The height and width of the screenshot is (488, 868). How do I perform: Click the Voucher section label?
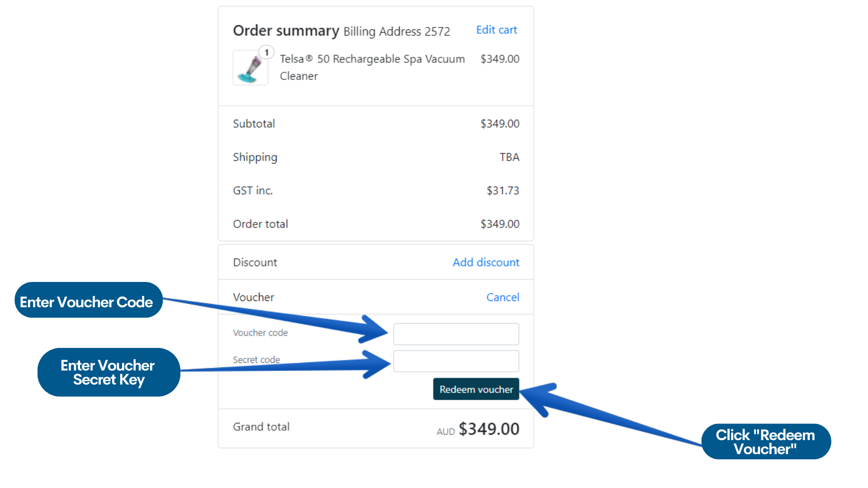click(x=254, y=297)
